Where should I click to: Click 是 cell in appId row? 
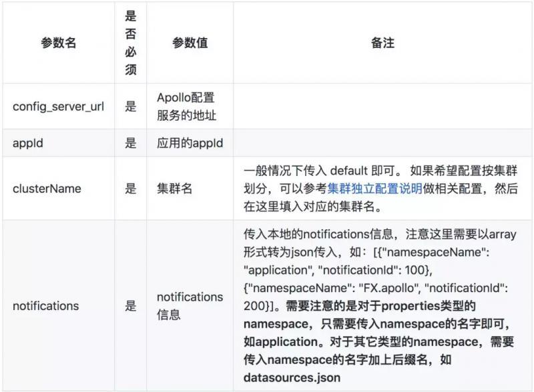127,142
